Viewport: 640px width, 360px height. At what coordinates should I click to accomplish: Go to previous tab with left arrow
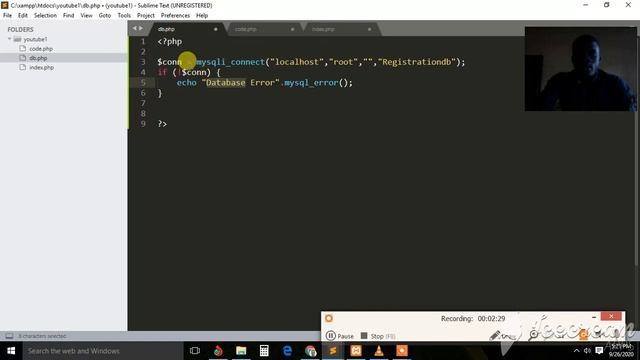pyautogui.click(x=135, y=28)
